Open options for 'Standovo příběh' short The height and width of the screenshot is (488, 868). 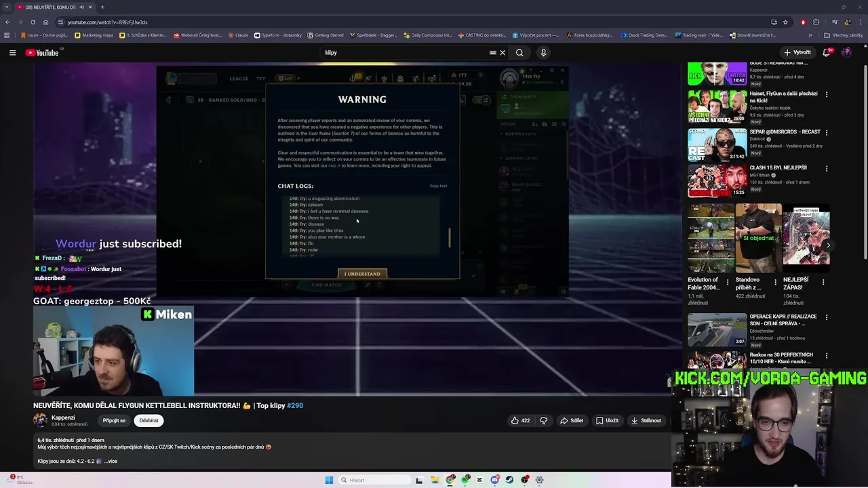tap(776, 282)
